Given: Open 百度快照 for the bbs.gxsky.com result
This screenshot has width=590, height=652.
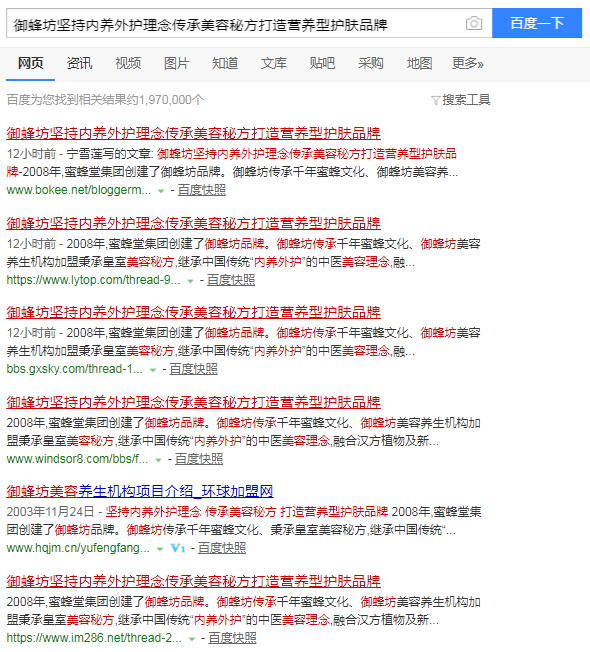Looking at the screenshot, I should pos(193,369).
